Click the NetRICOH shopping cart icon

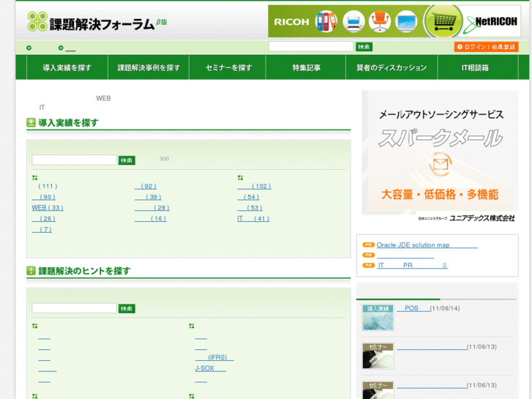(441, 21)
